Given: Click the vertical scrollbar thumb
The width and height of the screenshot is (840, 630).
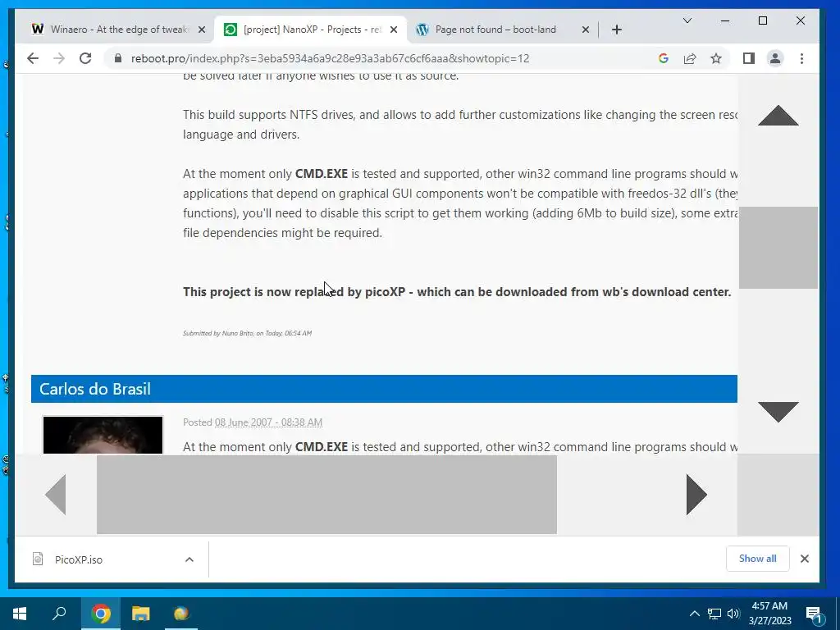Looking at the screenshot, I should [x=778, y=248].
